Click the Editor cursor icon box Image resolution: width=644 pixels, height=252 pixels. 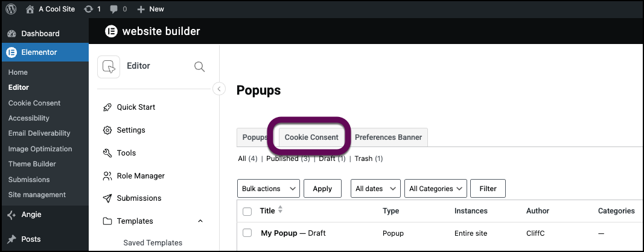click(x=109, y=66)
